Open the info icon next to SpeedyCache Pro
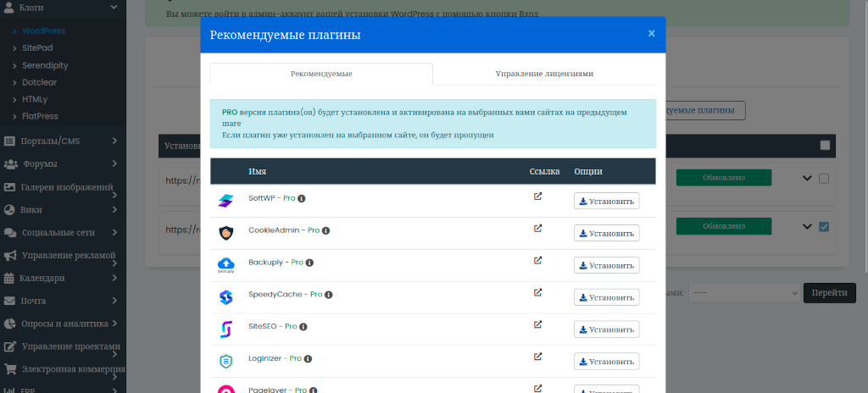This screenshot has height=393, width=868. click(x=328, y=295)
